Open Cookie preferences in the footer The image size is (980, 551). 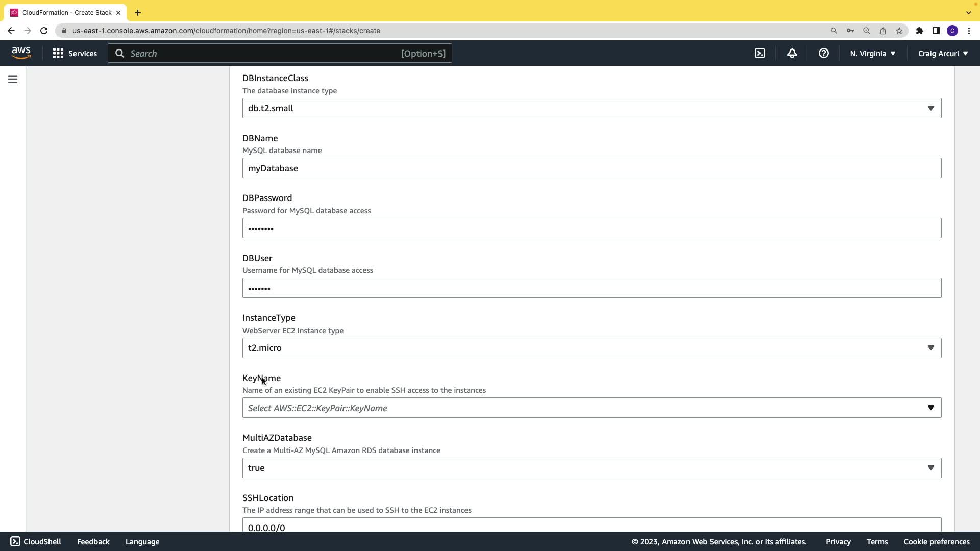pos(936,542)
